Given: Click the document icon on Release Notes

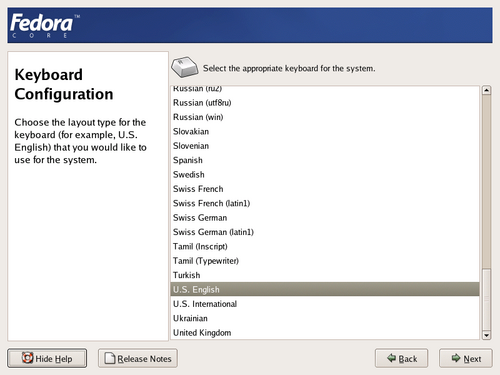Looking at the screenshot, I should pos(110,358).
